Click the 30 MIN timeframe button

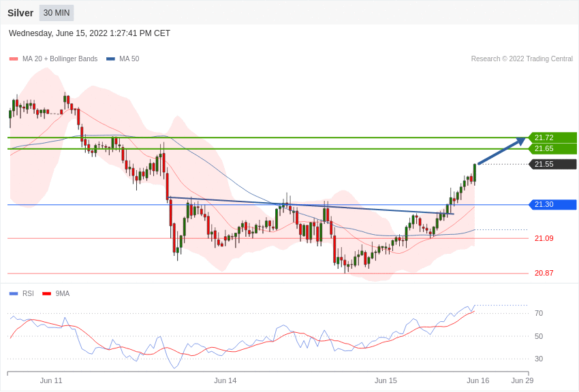57,13
